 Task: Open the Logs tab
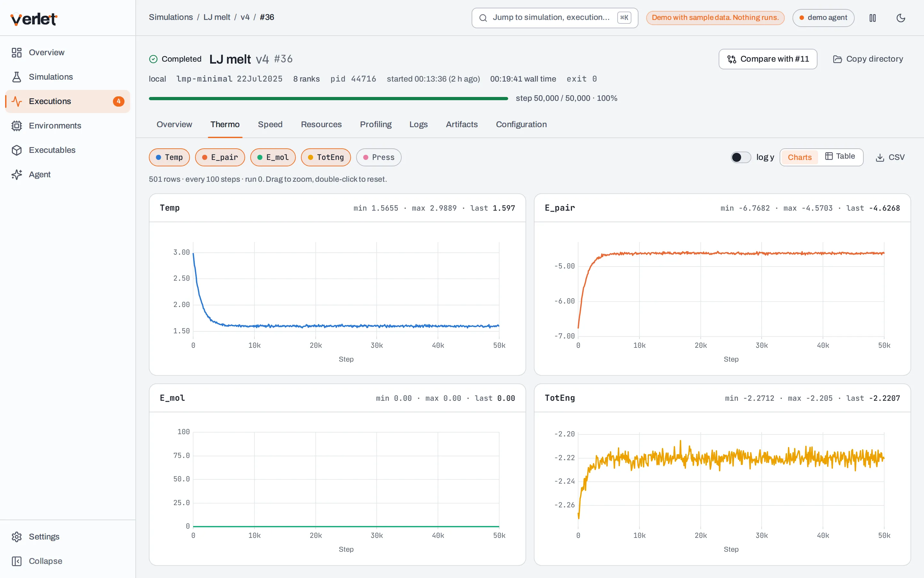click(418, 124)
